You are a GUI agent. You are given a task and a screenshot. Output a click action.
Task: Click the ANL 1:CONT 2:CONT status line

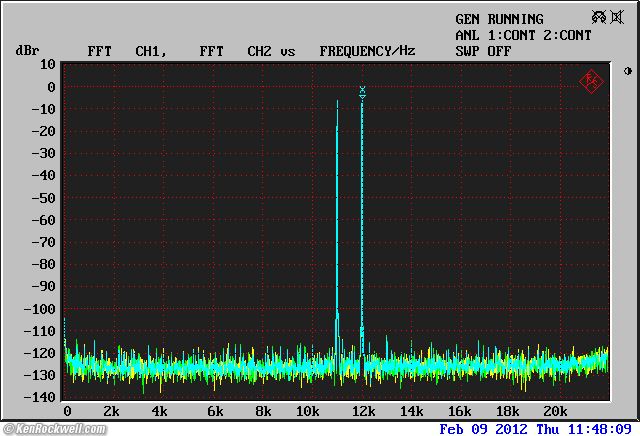[x=523, y=35]
